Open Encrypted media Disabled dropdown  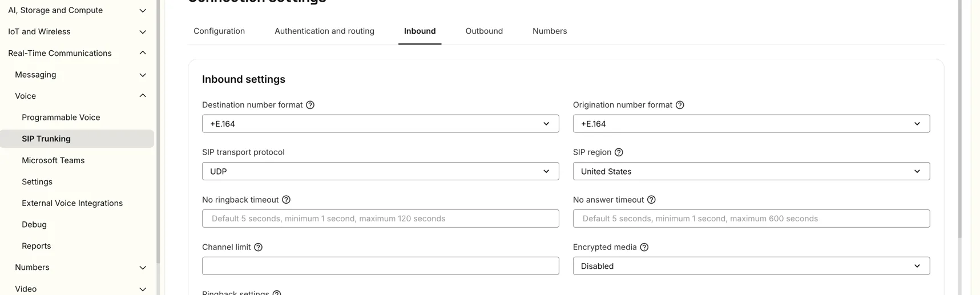[x=751, y=266]
